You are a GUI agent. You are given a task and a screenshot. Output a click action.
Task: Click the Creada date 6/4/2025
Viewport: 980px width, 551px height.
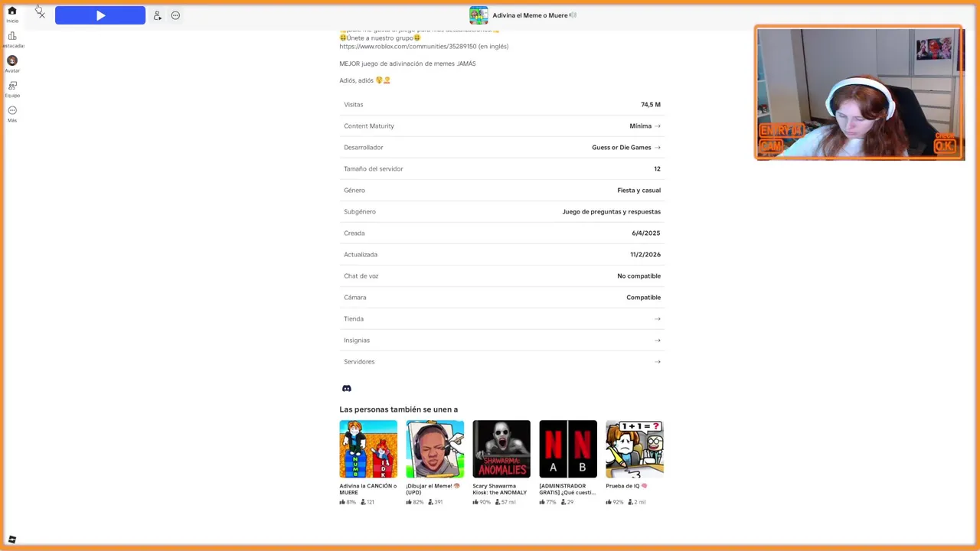click(x=646, y=233)
